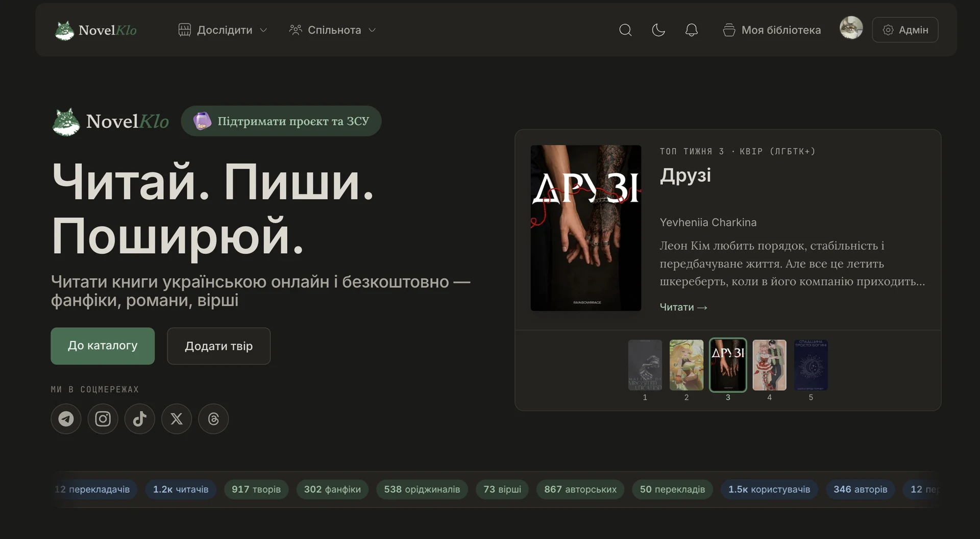980x539 pixels.
Task: Click the 346 авторів stat chip
Action: 861,489
